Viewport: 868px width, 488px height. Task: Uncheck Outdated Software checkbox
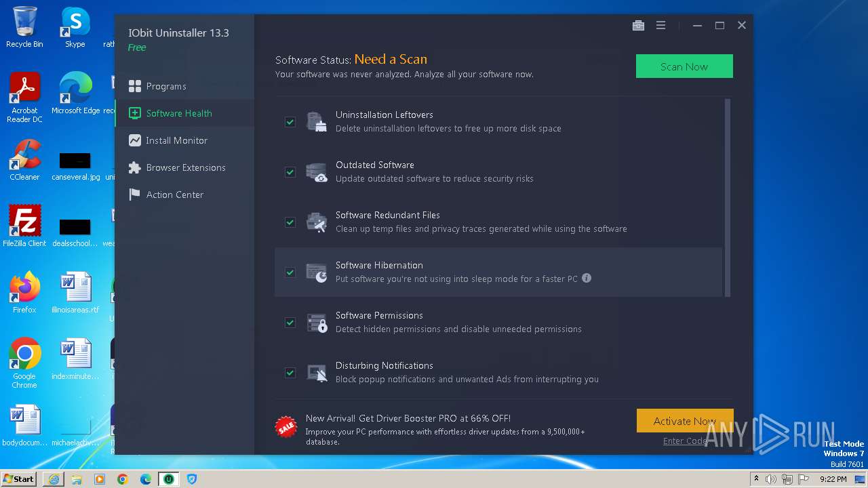coord(290,172)
